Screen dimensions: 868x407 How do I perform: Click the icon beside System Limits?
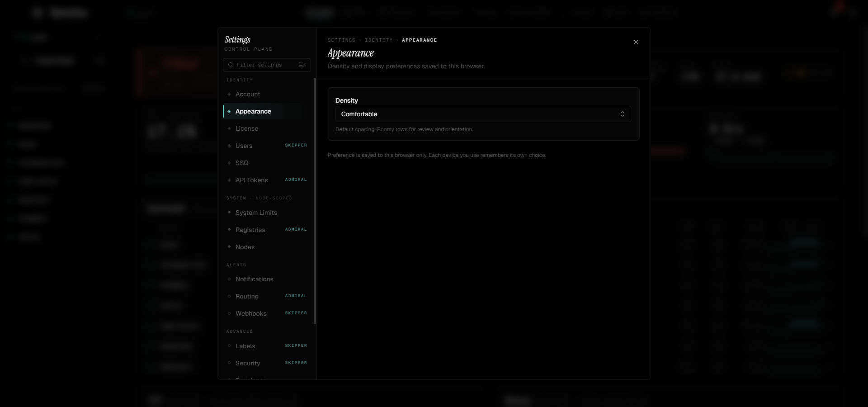(229, 212)
